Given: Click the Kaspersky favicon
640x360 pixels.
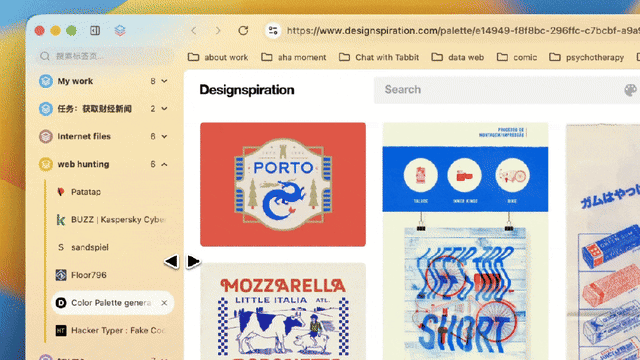Looking at the screenshot, I should coord(61,220).
